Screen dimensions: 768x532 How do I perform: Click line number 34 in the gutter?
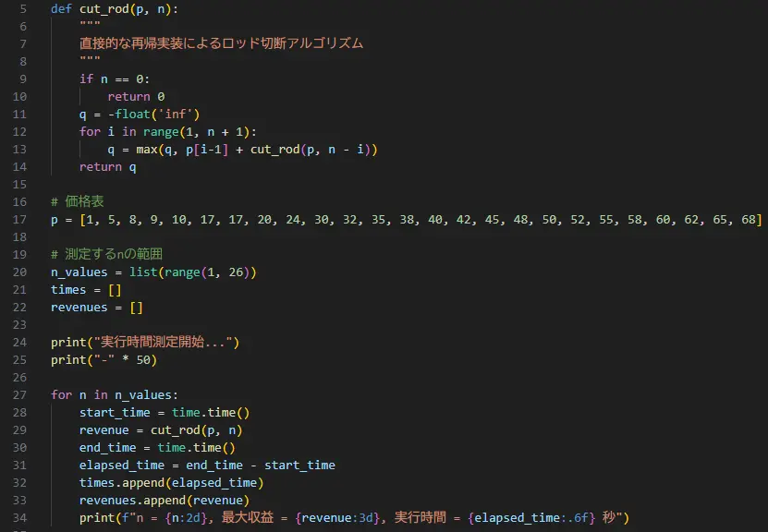point(19,517)
